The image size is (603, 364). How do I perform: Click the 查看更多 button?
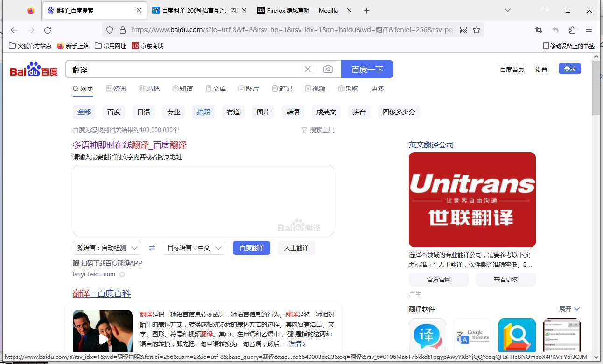pyautogui.click(x=506, y=280)
